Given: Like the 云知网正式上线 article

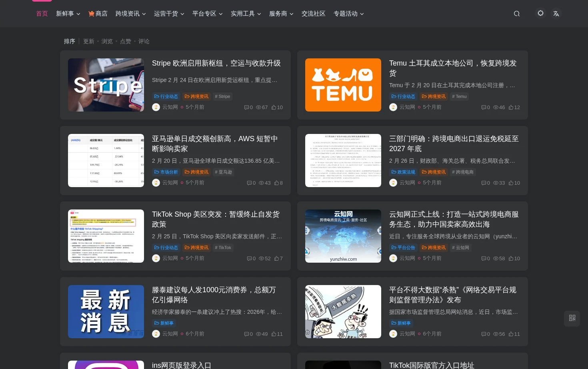Looking at the screenshot, I should point(511,259).
